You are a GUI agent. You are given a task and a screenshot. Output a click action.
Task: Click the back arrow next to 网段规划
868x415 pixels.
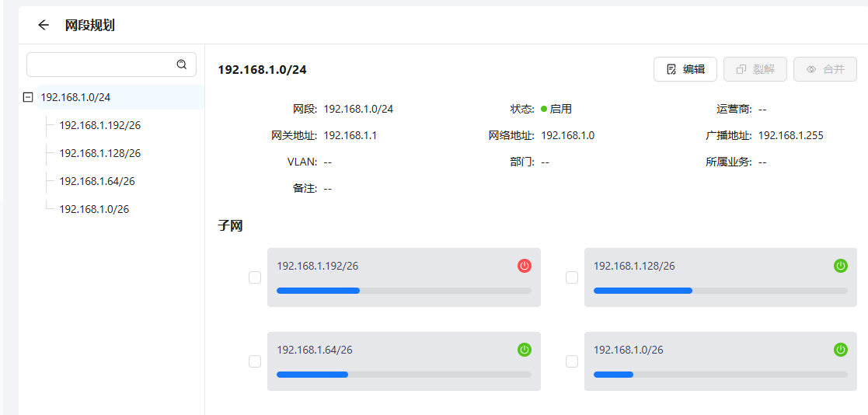pos(44,25)
